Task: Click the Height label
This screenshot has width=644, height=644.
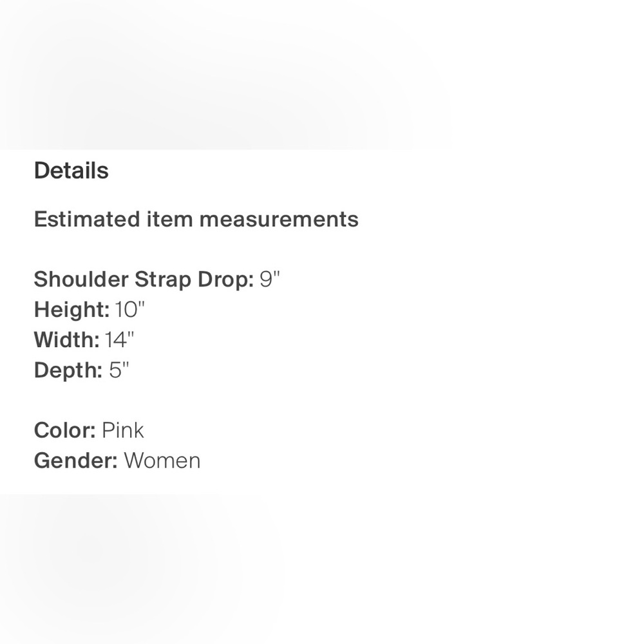Action: pyautogui.click(x=72, y=310)
